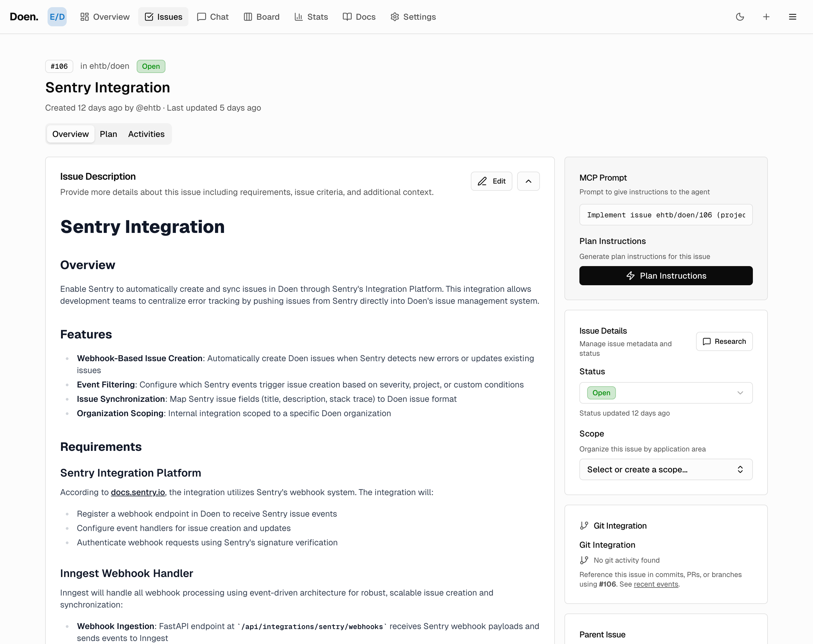Screen dimensions: 813x644
Task: Click the MCP prompt text field
Action: 666,215
